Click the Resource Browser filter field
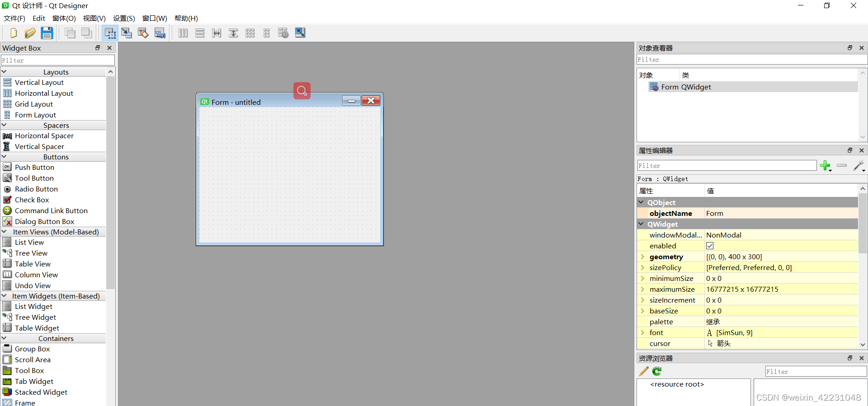This screenshot has height=406, width=868. (816, 371)
